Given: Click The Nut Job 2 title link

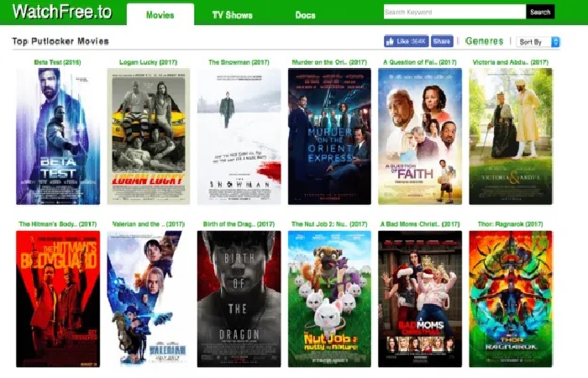Looking at the screenshot, I should 329,224.
